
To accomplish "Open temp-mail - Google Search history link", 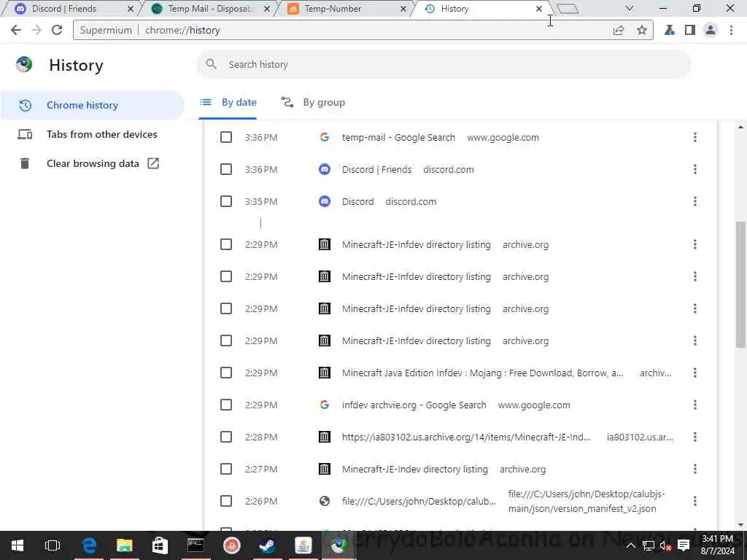I will coord(398,137).
